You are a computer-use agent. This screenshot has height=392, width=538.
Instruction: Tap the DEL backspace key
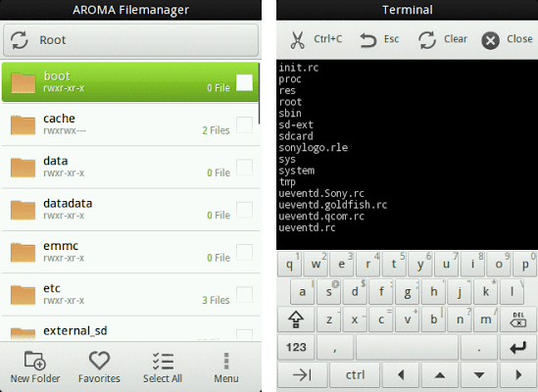coord(518,319)
